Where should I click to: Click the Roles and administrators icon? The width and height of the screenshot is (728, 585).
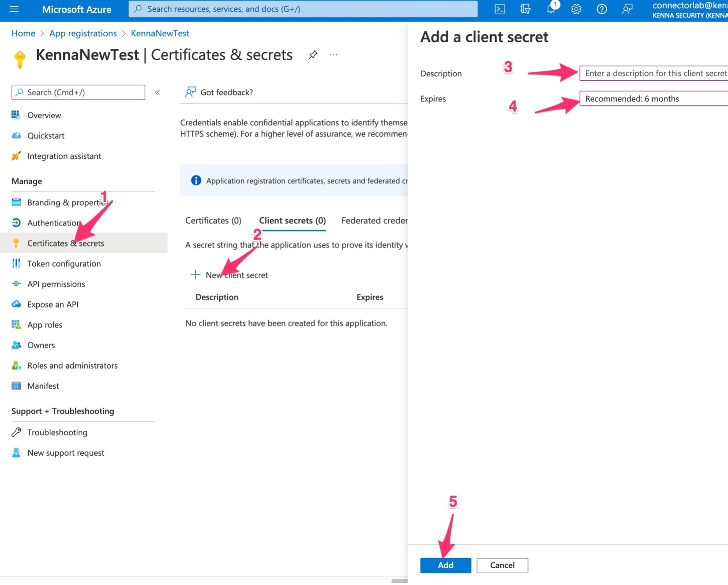(x=16, y=365)
